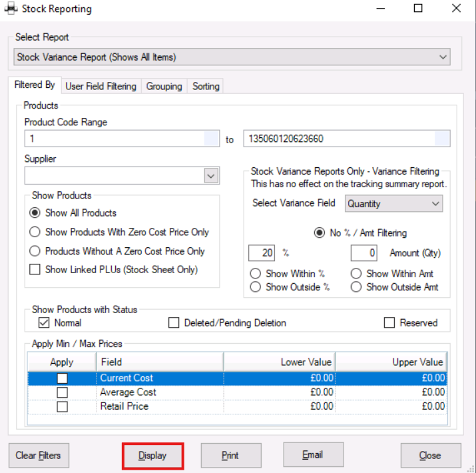Select Show Outside % radio option
The image size is (476, 473).
click(255, 287)
